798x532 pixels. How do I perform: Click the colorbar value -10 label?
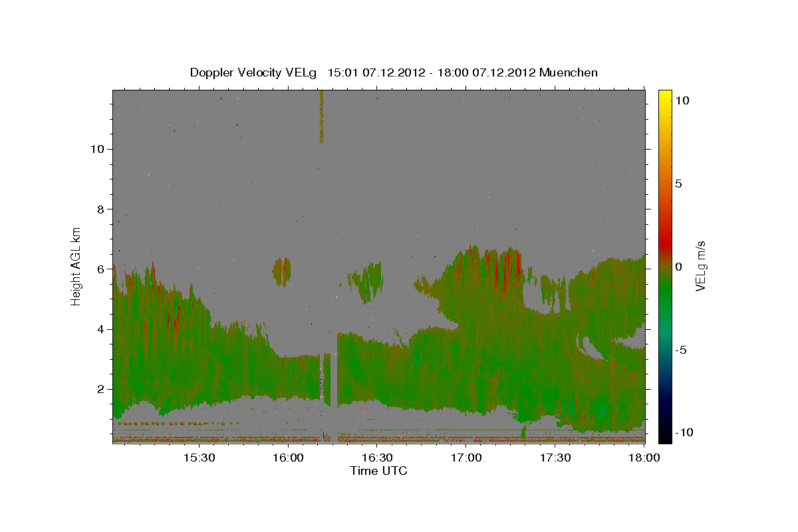tap(683, 432)
